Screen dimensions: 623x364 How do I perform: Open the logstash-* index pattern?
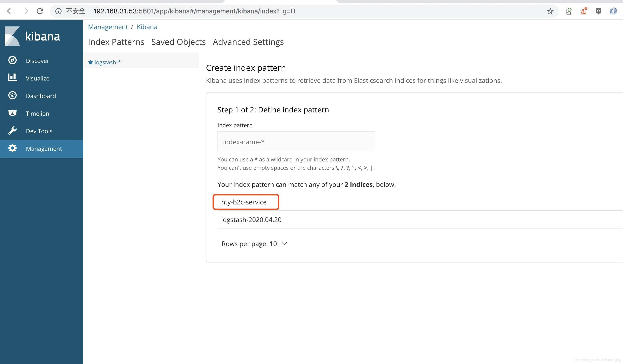108,62
